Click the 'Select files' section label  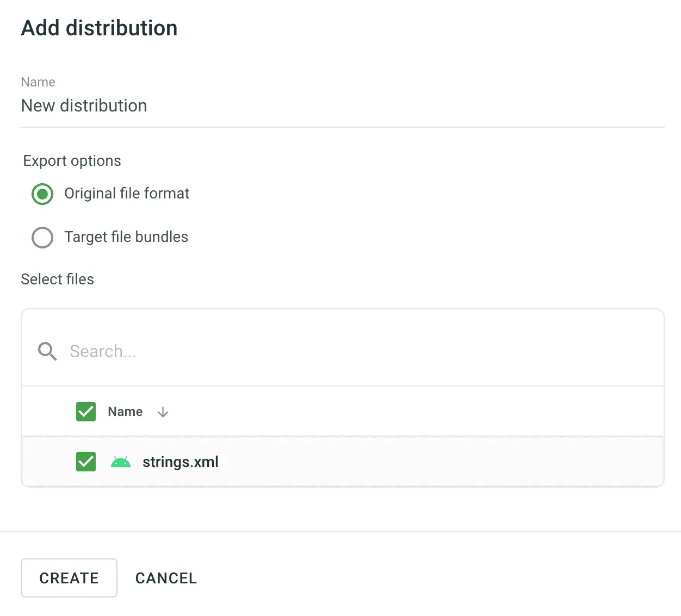tap(57, 279)
